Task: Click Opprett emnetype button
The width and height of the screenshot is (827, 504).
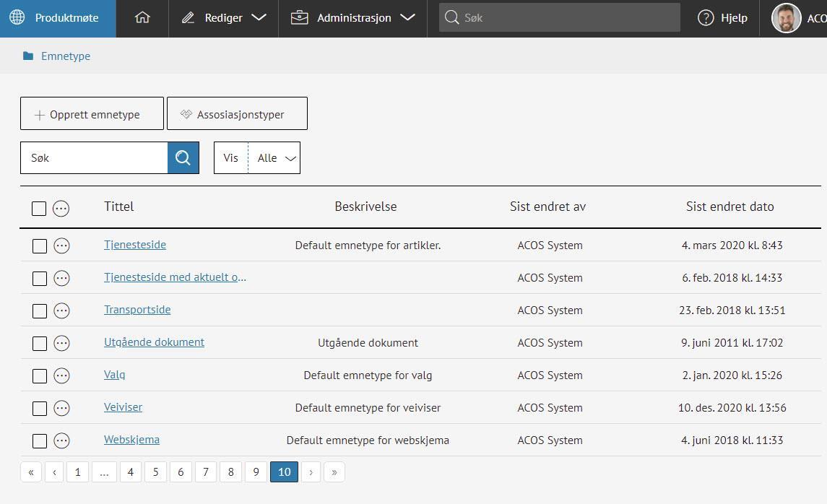Action: coord(92,114)
